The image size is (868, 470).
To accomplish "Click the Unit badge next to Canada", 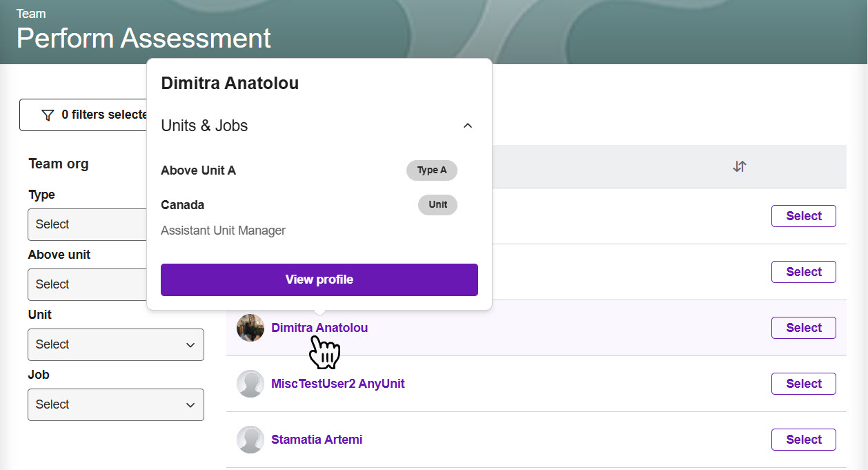I will pos(437,205).
